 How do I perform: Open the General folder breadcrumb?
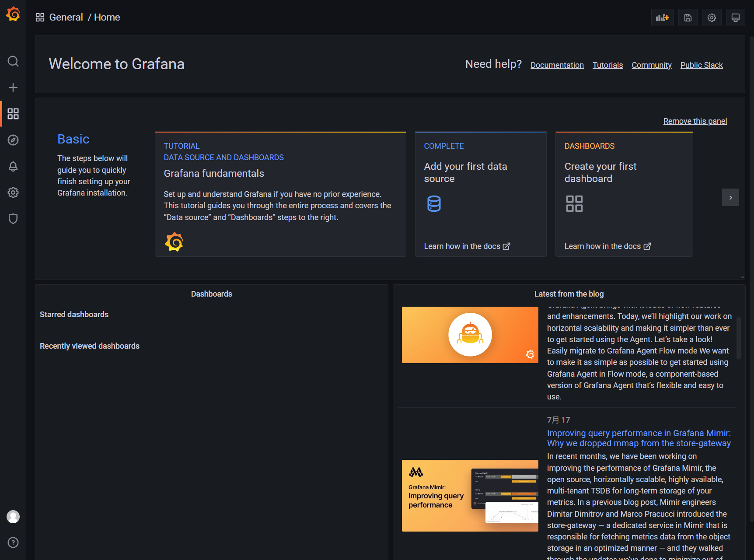tap(66, 17)
